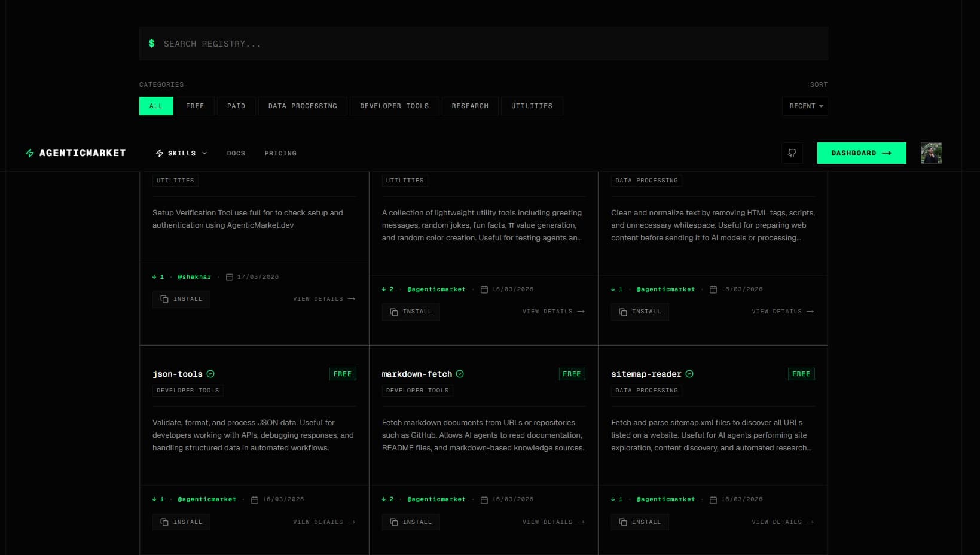Click the AgenticMarket lightning bolt logo
Viewport: 980px width, 555px height.
pyautogui.click(x=29, y=153)
